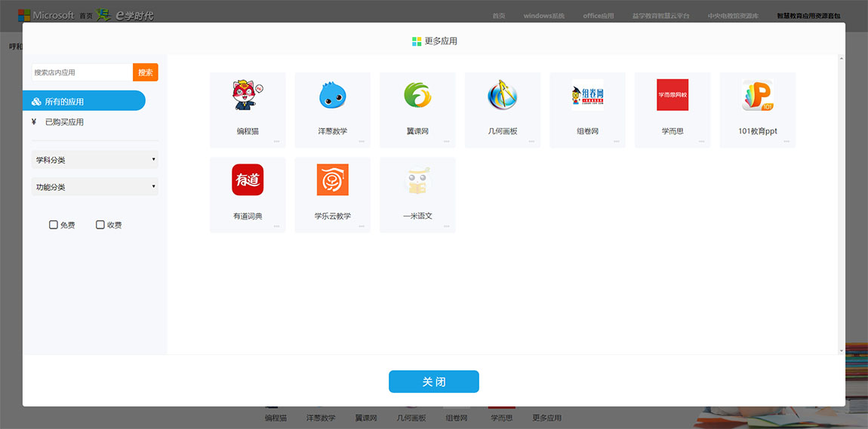Click 几何画板 label in background page

411,418
